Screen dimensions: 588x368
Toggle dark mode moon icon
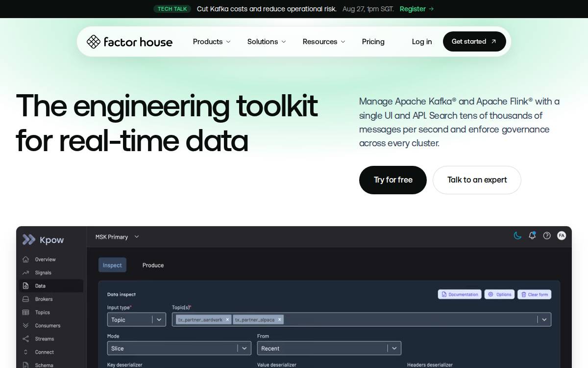(517, 236)
